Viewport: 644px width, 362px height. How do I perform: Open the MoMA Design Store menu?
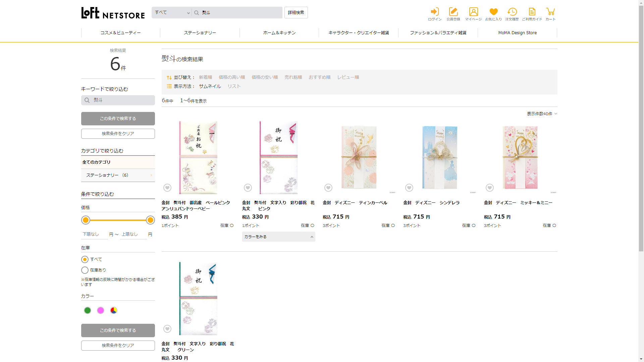(518, 33)
